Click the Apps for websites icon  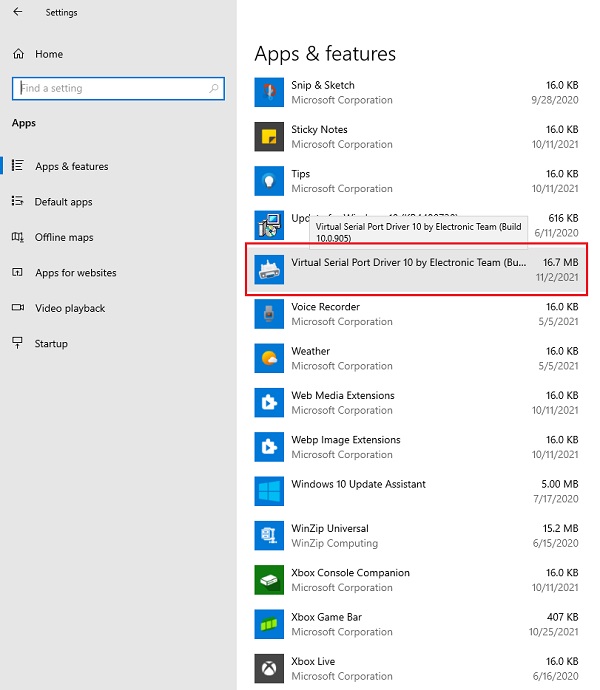(x=18, y=272)
